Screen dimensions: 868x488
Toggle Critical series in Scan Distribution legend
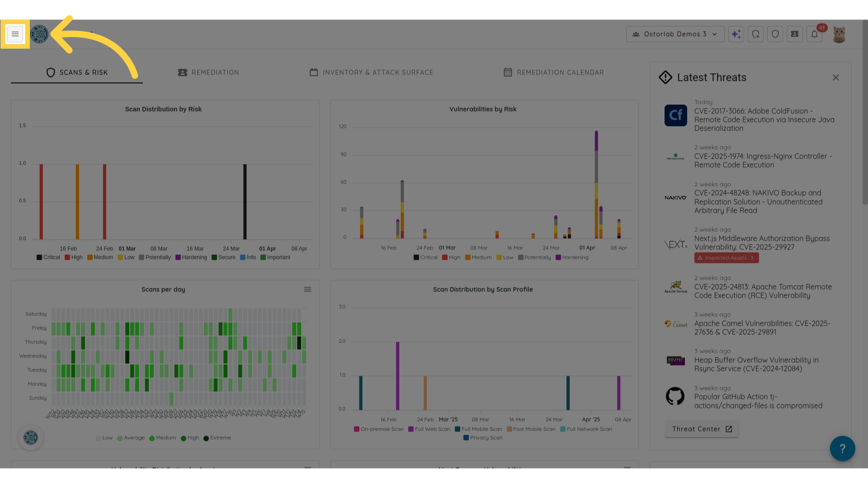[x=48, y=258]
